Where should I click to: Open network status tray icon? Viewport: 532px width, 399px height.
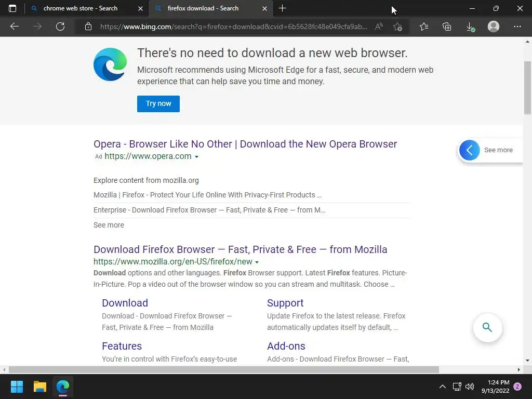tap(457, 387)
